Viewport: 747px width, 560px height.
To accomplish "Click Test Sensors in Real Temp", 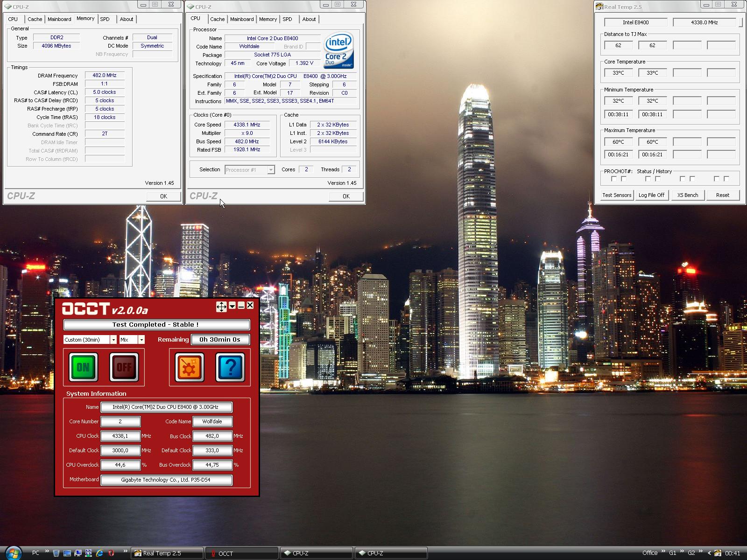I will pos(617,195).
